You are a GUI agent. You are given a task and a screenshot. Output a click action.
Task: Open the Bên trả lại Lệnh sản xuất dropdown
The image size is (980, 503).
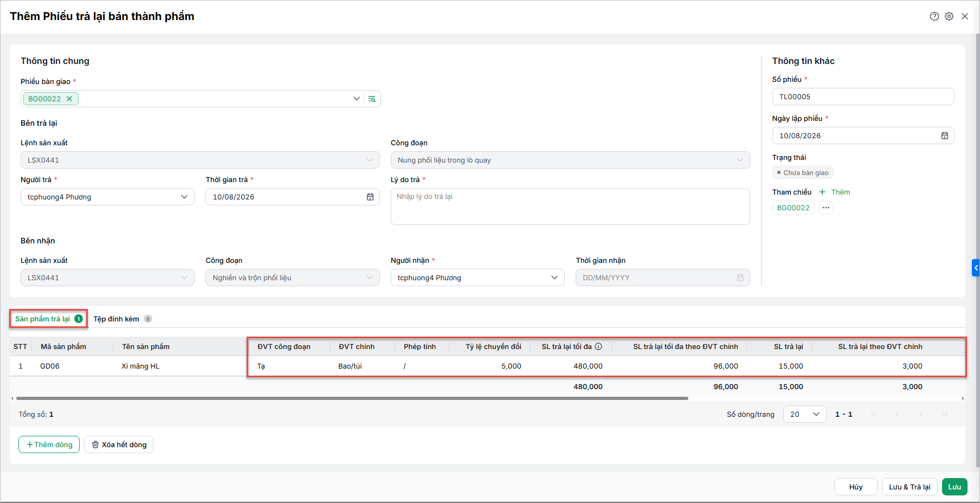[200, 160]
